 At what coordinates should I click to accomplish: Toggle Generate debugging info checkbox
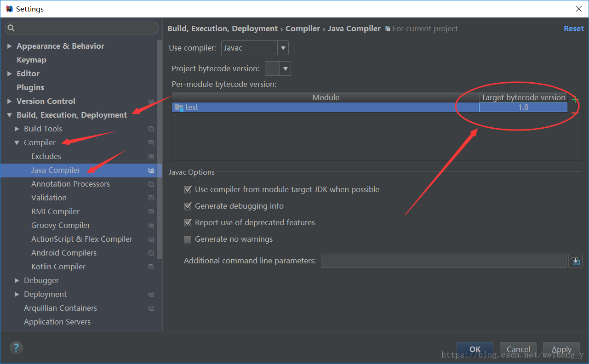(x=188, y=206)
